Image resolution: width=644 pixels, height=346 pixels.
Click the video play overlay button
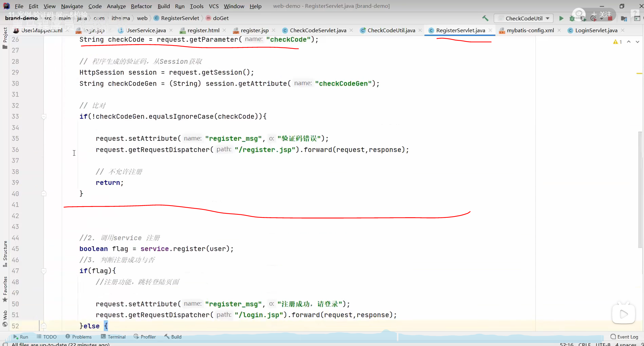(624, 314)
